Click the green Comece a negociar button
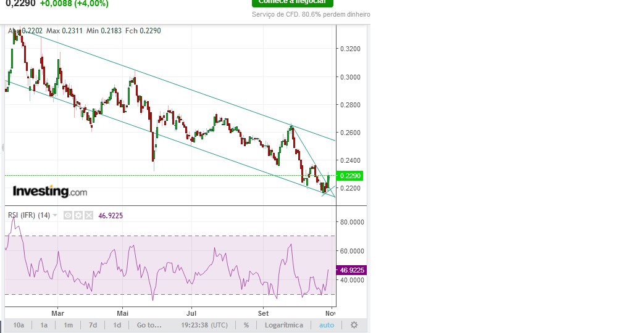This screenshot has height=333, width=644. coord(293,2)
